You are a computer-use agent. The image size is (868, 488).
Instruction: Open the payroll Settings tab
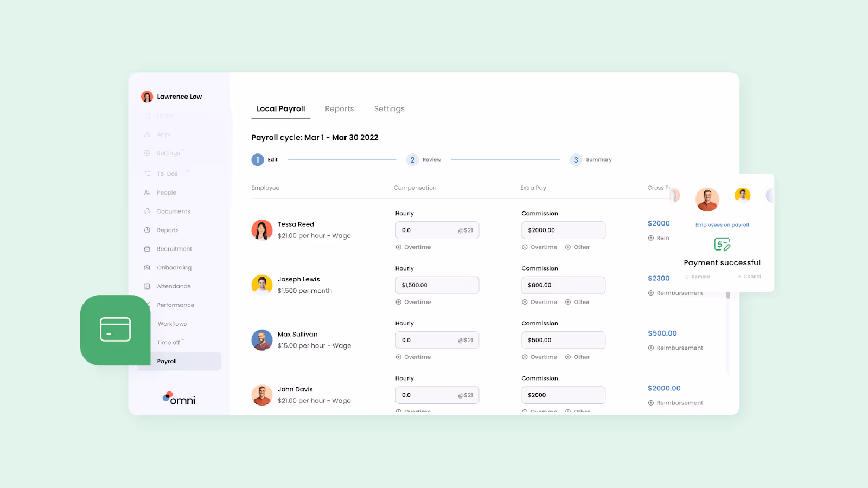click(389, 108)
